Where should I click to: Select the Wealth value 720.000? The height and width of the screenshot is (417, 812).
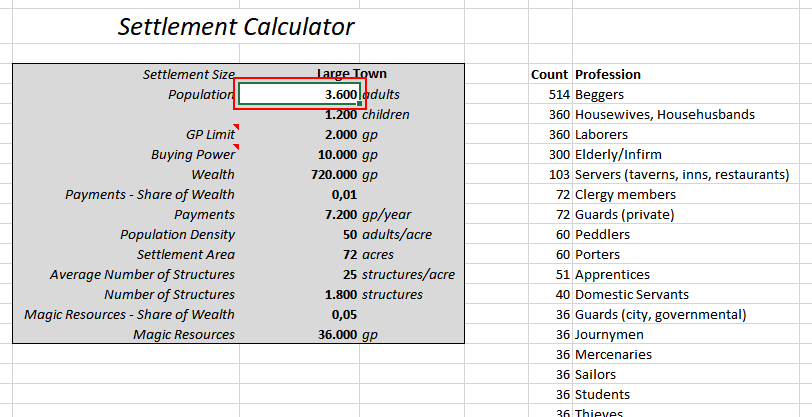coord(300,175)
